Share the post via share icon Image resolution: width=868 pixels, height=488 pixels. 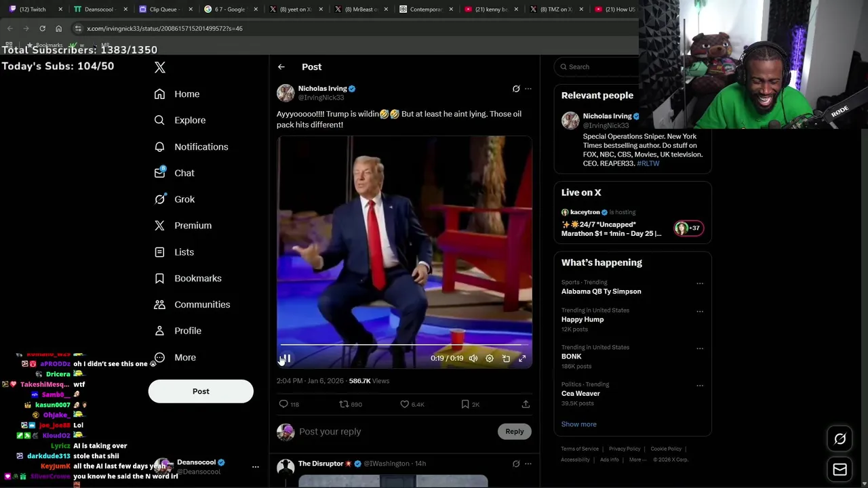click(x=526, y=404)
